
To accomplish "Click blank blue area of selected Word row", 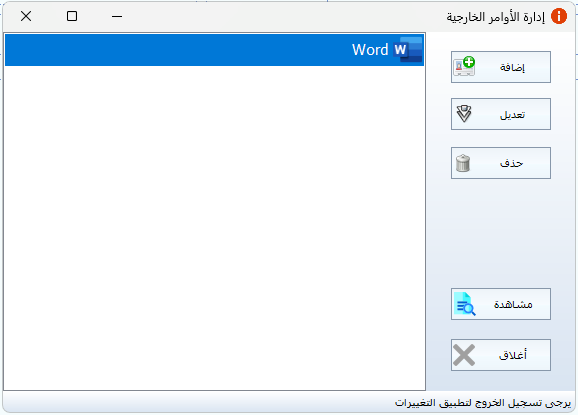I will click(x=177, y=50).
